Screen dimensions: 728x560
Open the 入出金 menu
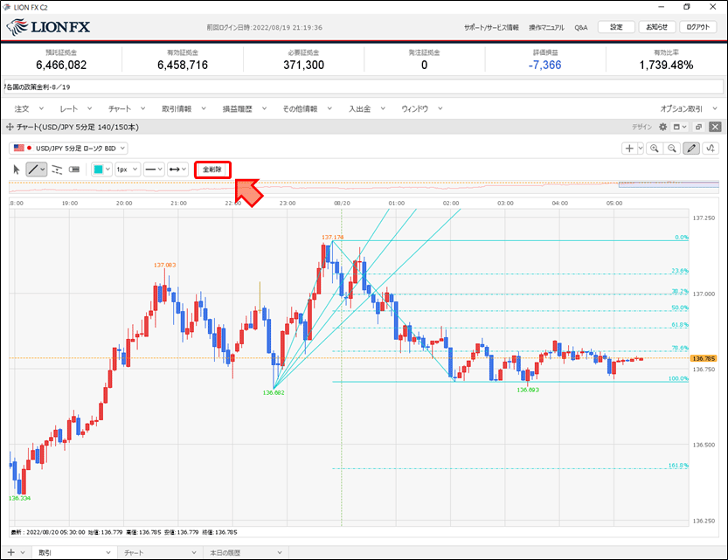(x=367, y=108)
